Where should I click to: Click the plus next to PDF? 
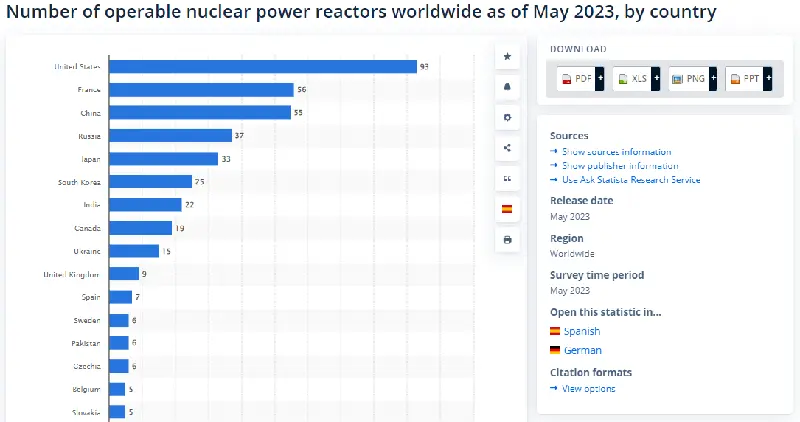click(x=600, y=78)
